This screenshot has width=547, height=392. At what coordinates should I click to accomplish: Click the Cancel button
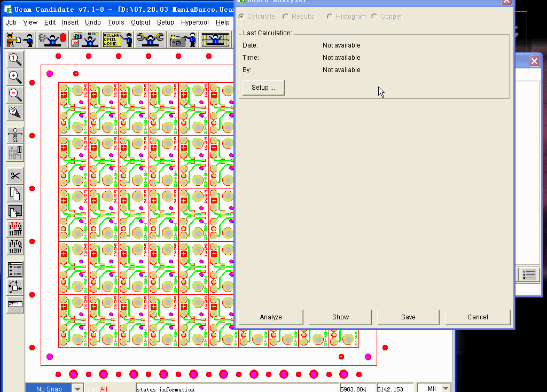[x=478, y=317]
